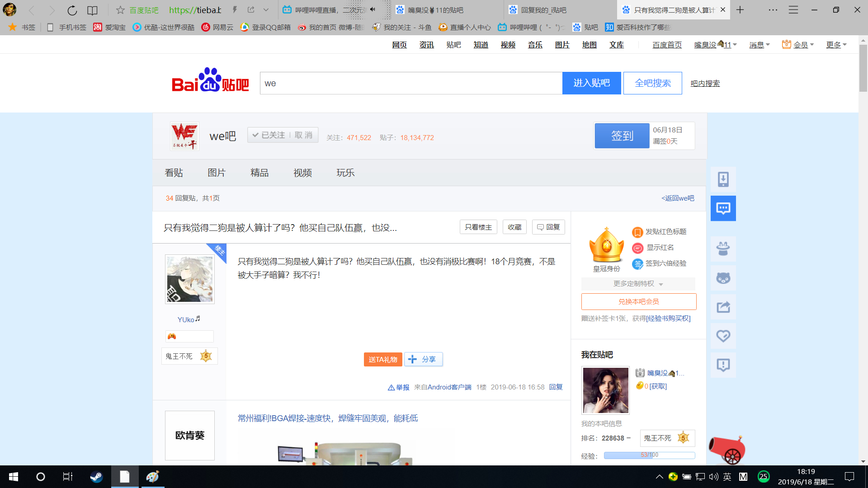Viewport: 868px width, 488px height.
Task: Click the Baidu 贴吧 logo
Action: (x=210, y=80)
